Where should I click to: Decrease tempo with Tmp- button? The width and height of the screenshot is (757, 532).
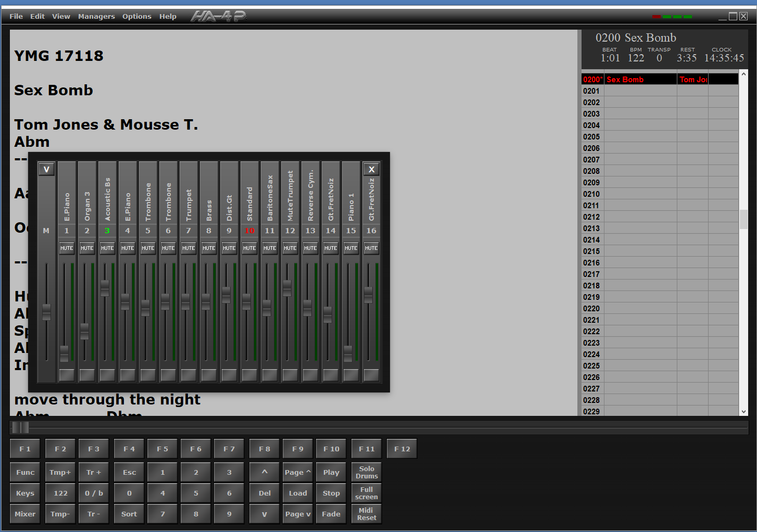point(60,514)
